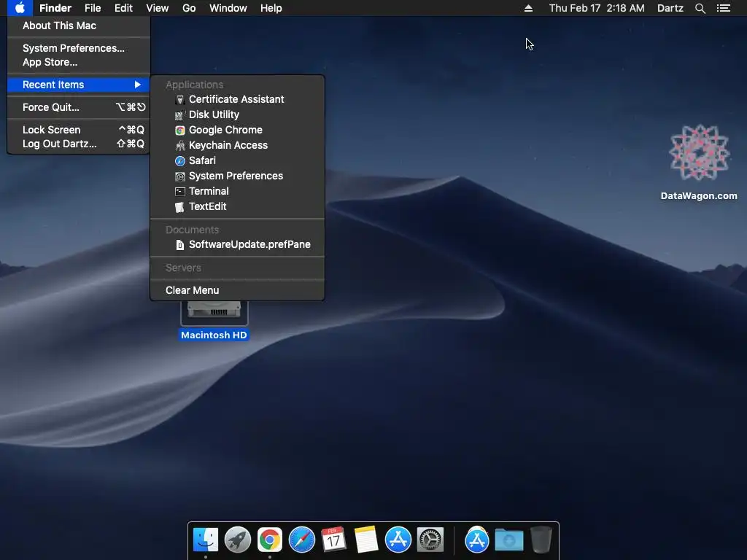Launch Launchpad rocket icon in Dock
Viewport: 747px width, 560px height.
238,540
